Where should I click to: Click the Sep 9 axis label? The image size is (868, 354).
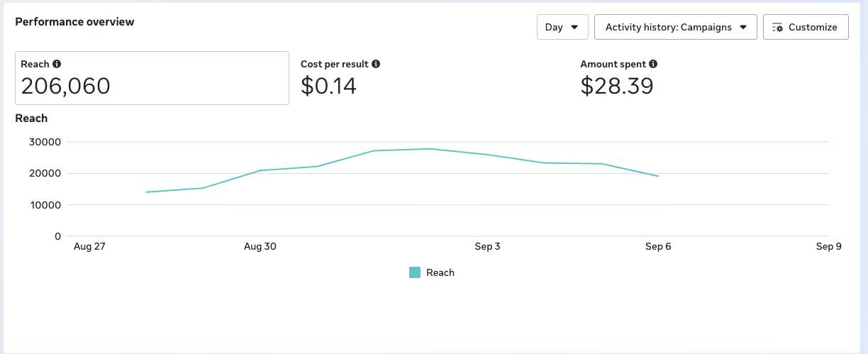[828, 247]
